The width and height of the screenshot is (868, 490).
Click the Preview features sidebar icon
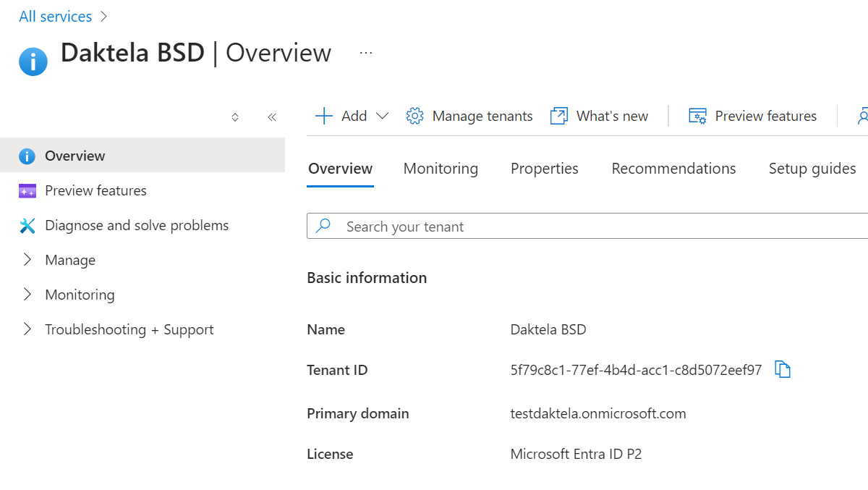tap(27, 191)
